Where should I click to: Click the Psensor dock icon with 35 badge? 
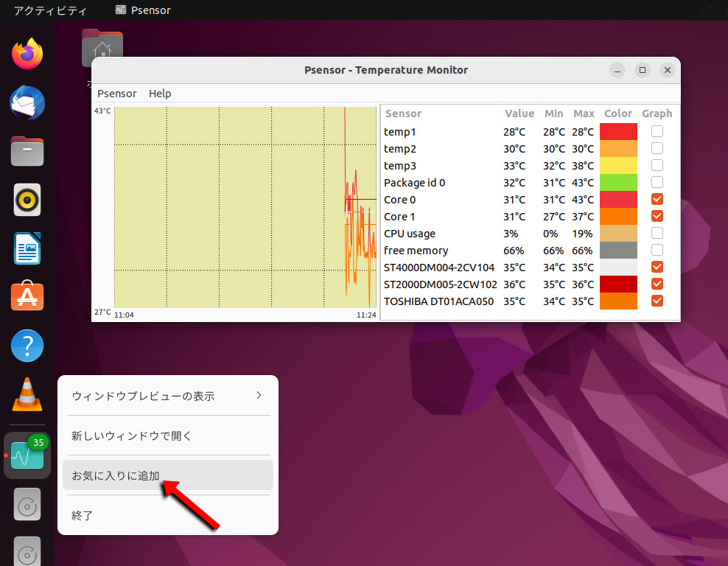(27, 455)
